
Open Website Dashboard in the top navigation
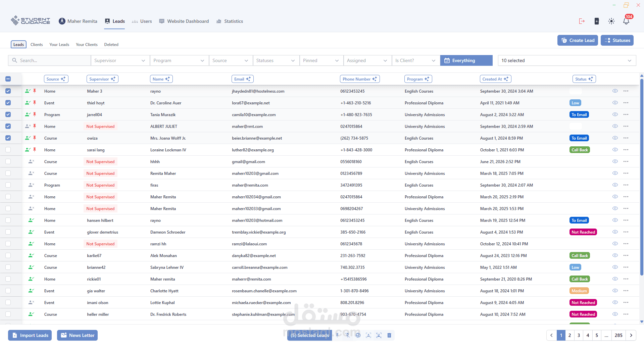tap(184, 21)
